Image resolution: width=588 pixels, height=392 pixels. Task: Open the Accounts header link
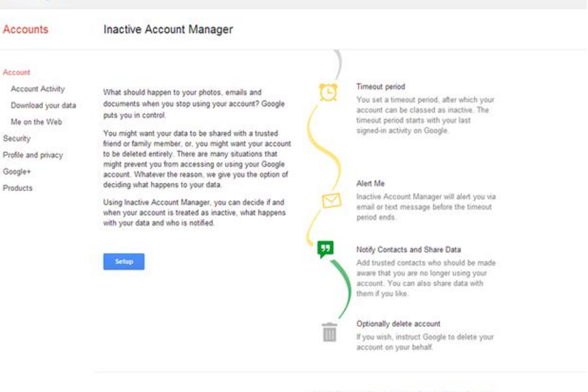25,29
